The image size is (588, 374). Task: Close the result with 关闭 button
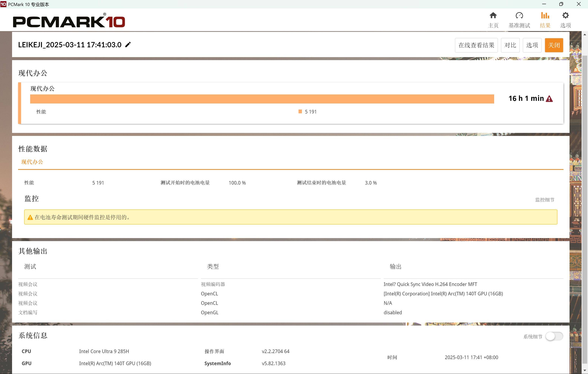click(554, 45)
